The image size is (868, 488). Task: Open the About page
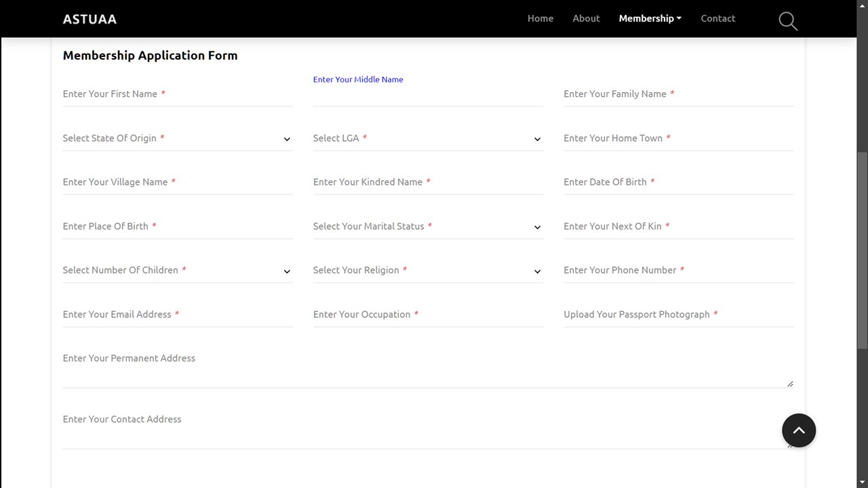586,18
